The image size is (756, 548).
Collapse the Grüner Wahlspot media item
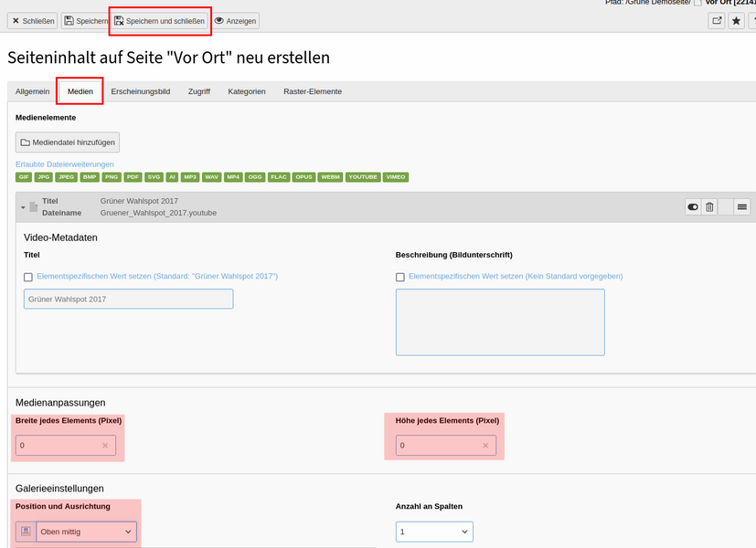[23, 207]
